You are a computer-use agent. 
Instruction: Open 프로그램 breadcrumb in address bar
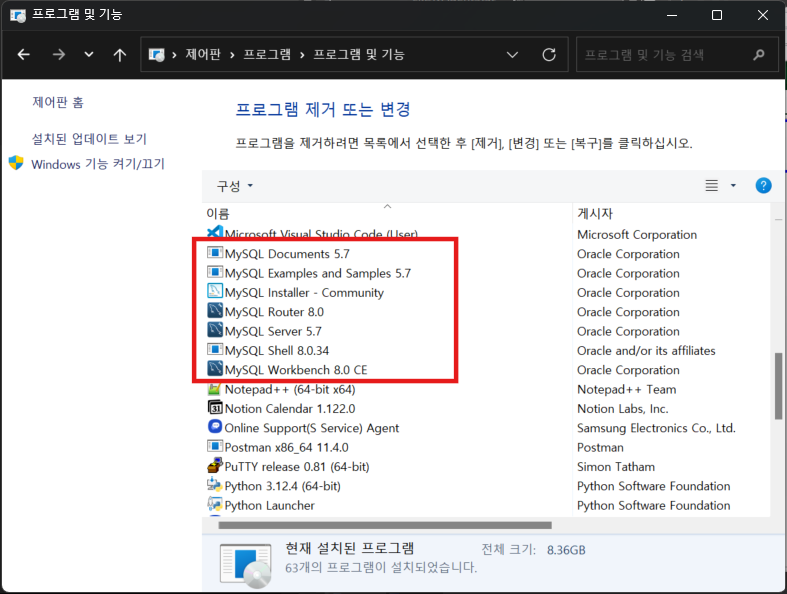coord(267,54)
